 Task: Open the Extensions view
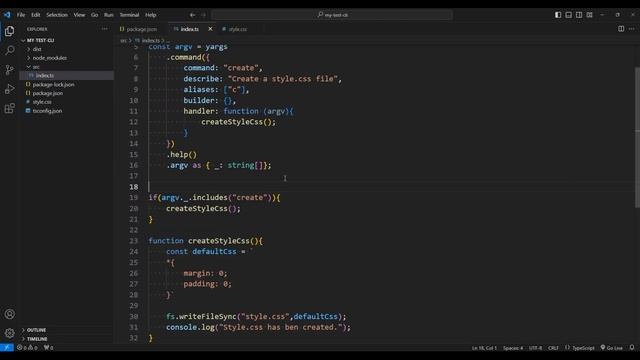[9, 108]
